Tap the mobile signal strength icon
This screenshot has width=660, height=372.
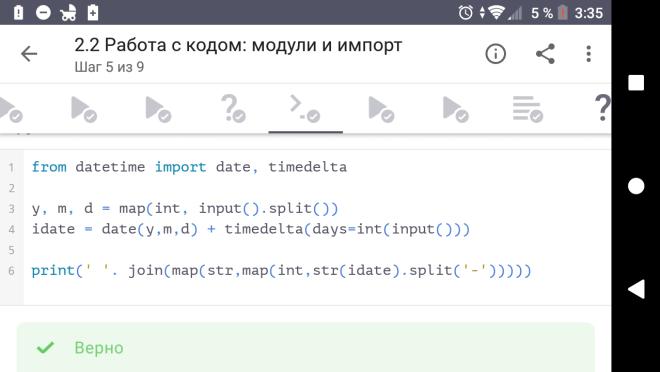(x=515, y=13)
